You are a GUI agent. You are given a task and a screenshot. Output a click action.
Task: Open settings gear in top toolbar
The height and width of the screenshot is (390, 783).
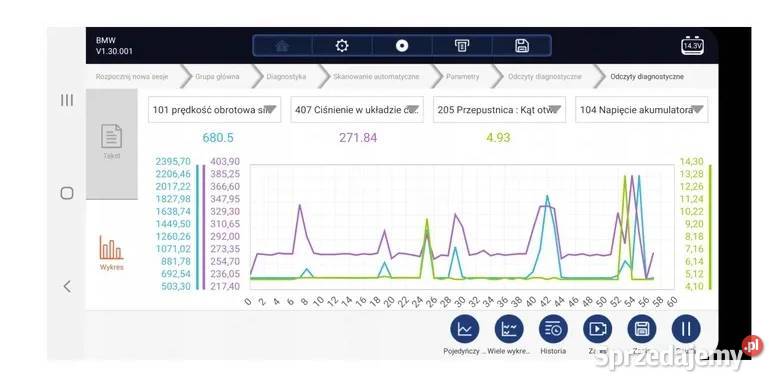click(342, 46)
